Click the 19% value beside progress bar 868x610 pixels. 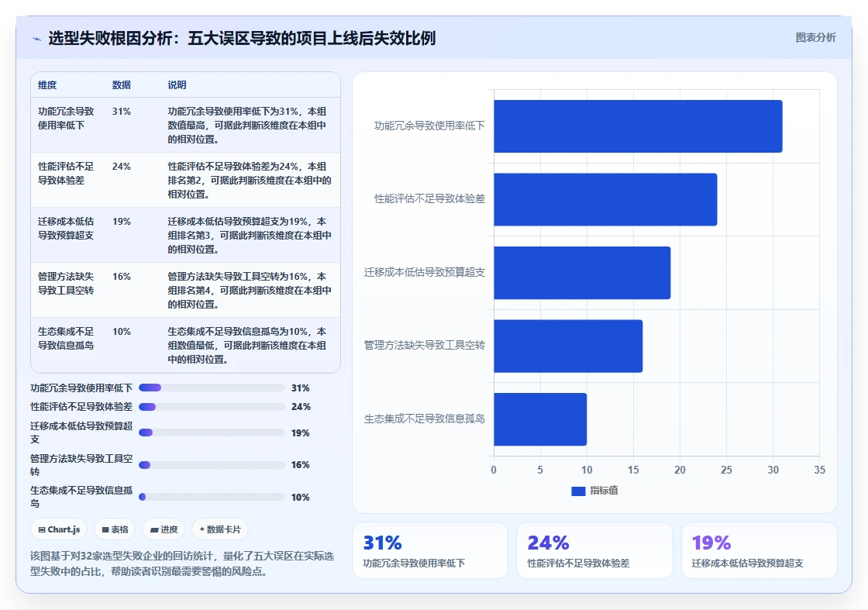click(300, 433)
